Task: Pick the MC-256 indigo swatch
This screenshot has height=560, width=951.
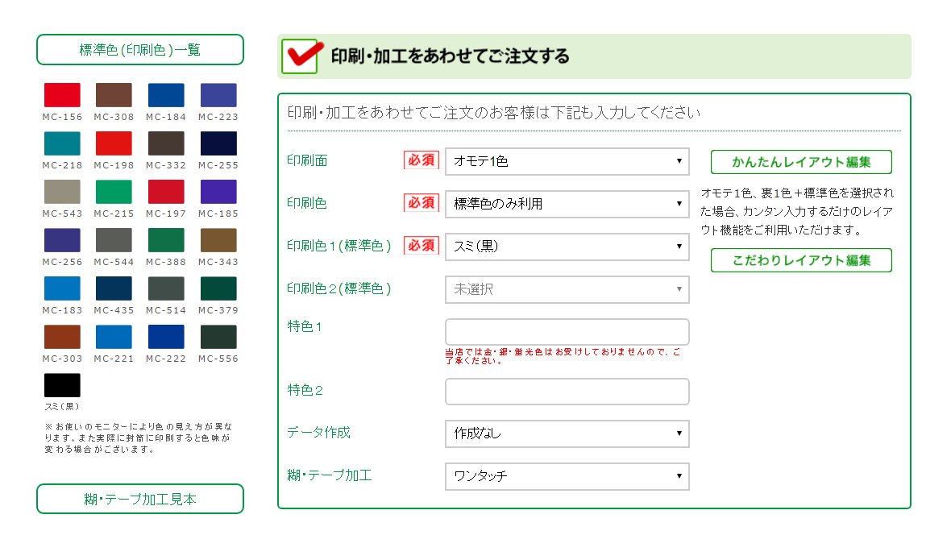Action: pos(62,240)
